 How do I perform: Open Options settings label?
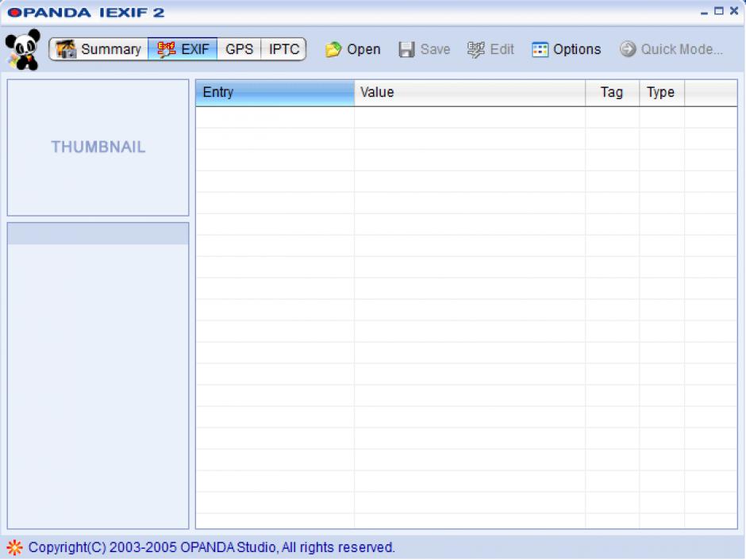click(x=577, y=49)
